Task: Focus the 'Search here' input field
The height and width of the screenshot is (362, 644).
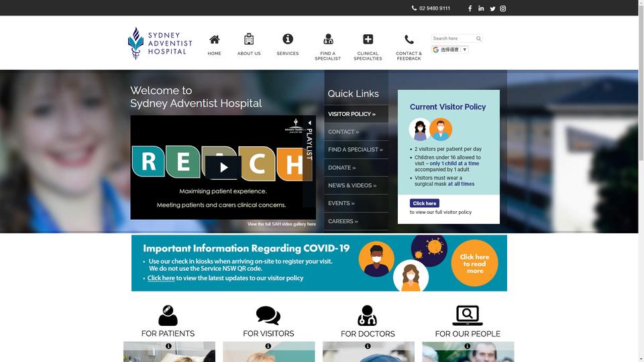Action: coord(453,39)
